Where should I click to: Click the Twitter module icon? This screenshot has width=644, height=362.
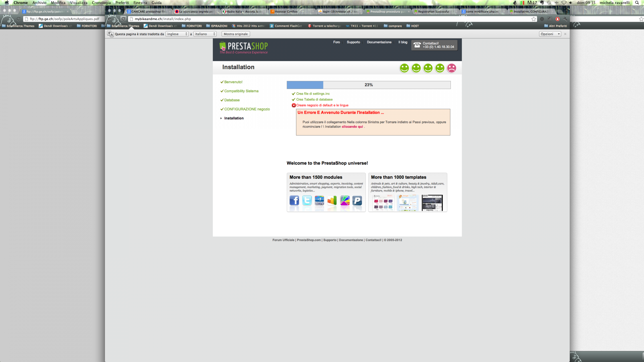pos(307,201)
